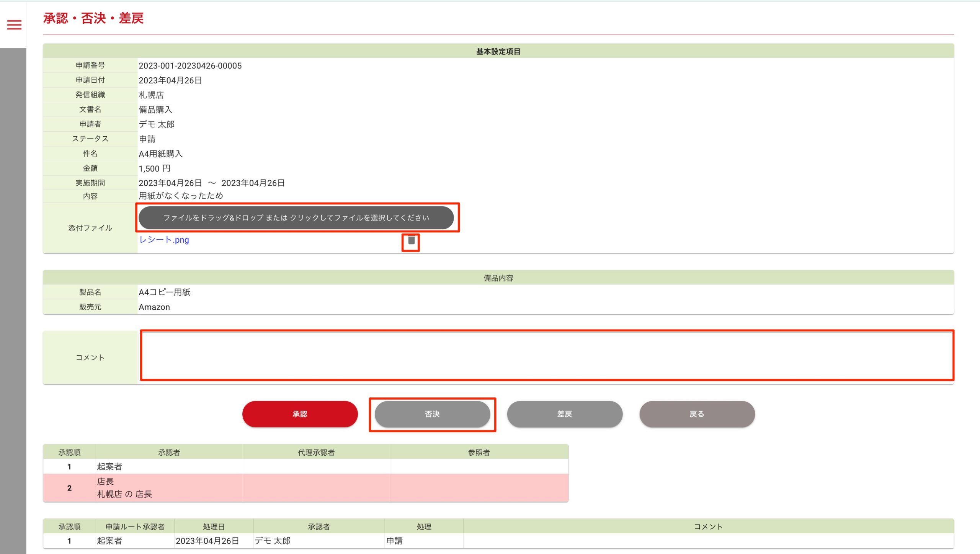Select the highlighted 店長 approver row
The height and width of the screenshot is (554, 980).
pos(168,488)
